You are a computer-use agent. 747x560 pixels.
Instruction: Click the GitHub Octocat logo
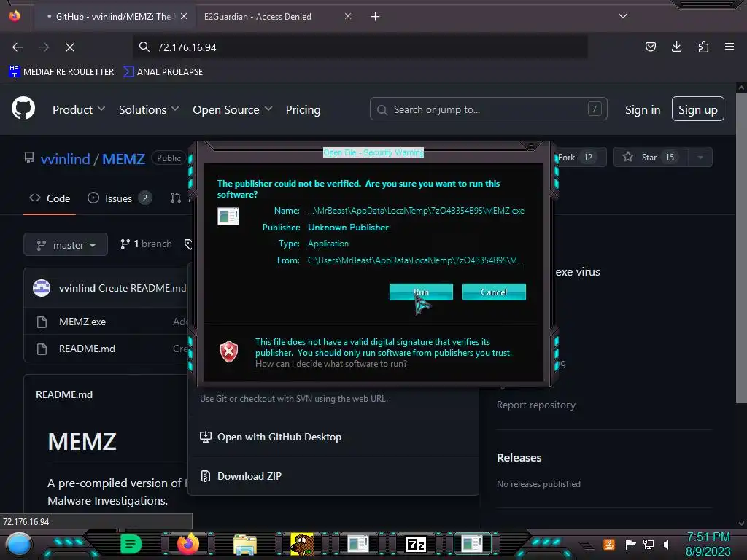(x=23, y=109)
